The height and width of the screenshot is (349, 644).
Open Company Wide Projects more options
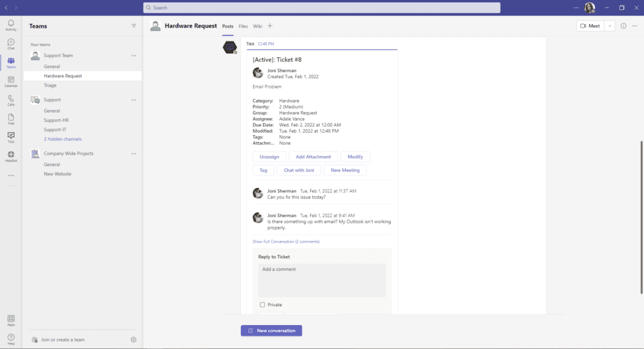[134, 153]
